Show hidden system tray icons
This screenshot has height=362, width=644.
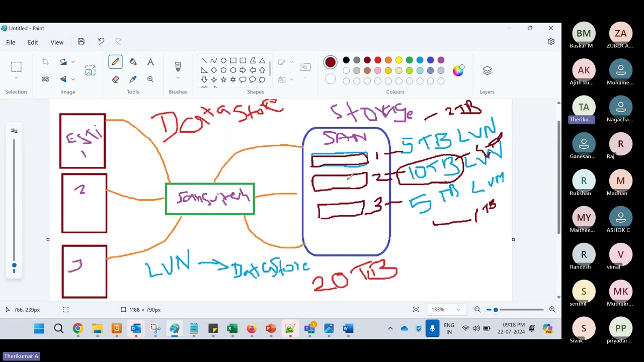point(390,328)
